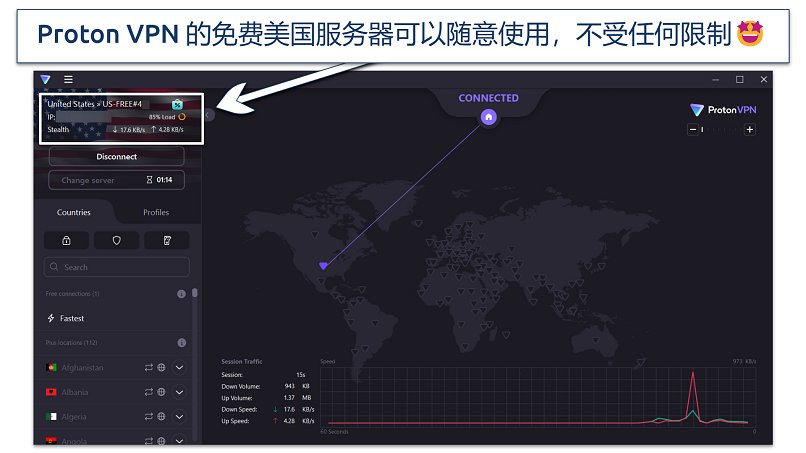Image resolution: width=806 pixels, height=453 pixels.
Task: Zoom out the map with minus button
Action: coord(690,129)
